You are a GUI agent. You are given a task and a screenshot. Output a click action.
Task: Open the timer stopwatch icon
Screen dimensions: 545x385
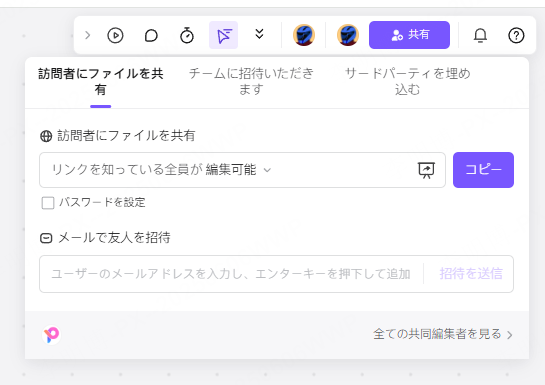[x=187, y=35]
